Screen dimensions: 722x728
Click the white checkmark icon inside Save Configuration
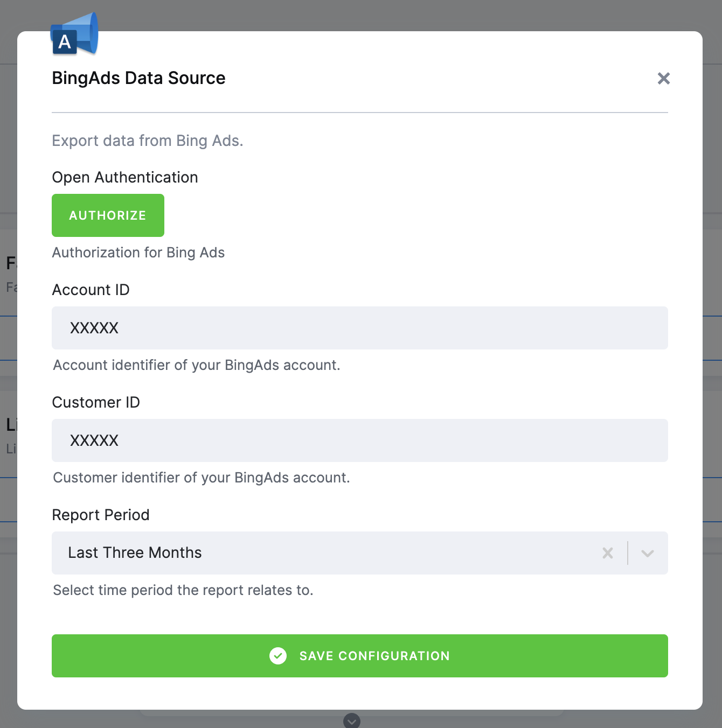277,656
